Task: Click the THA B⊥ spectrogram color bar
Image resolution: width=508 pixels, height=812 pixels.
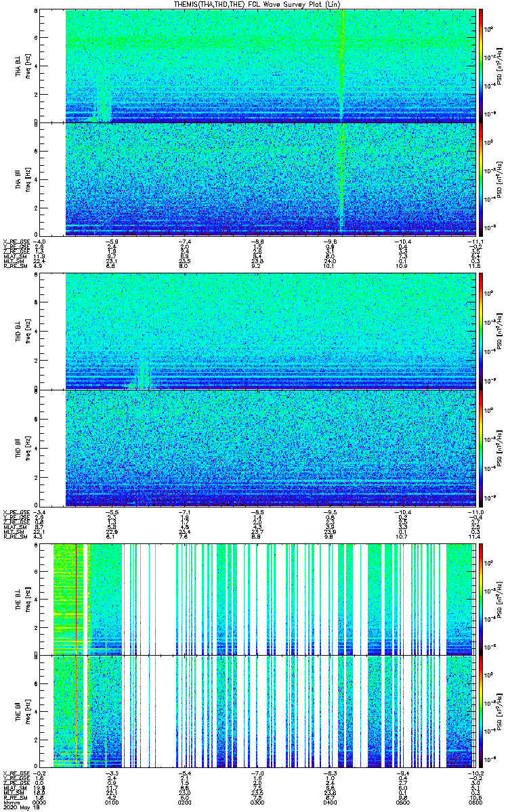Action: [481, 65]
